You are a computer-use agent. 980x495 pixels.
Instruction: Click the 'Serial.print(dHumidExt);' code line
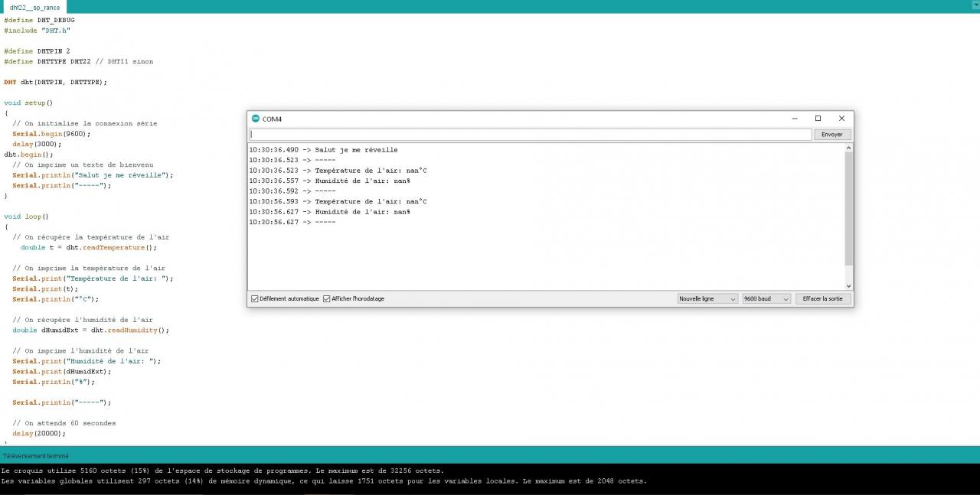coord(62,372)
